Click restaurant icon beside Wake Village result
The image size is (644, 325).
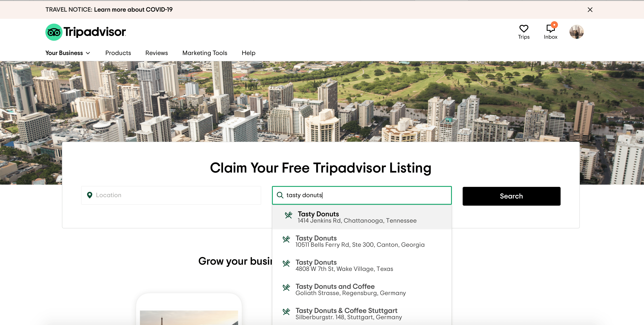(x=286, y=263)
